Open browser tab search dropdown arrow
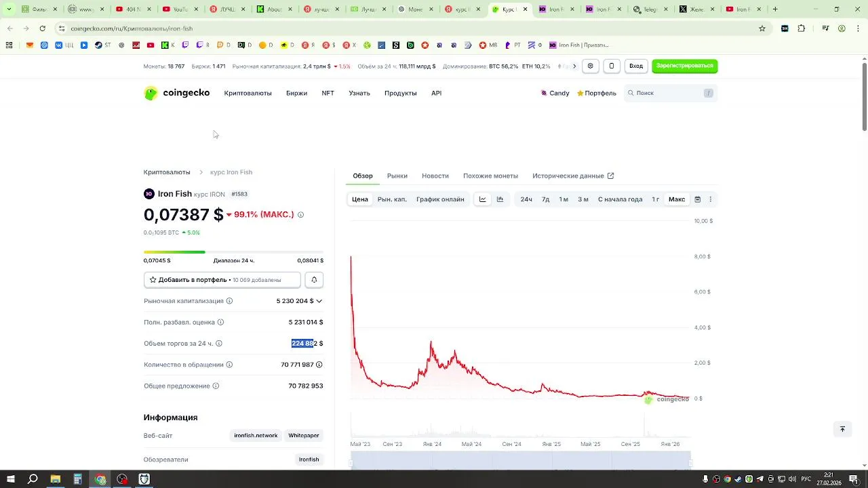The width and height of the screenshot is (868, 488). click(9, 9)
